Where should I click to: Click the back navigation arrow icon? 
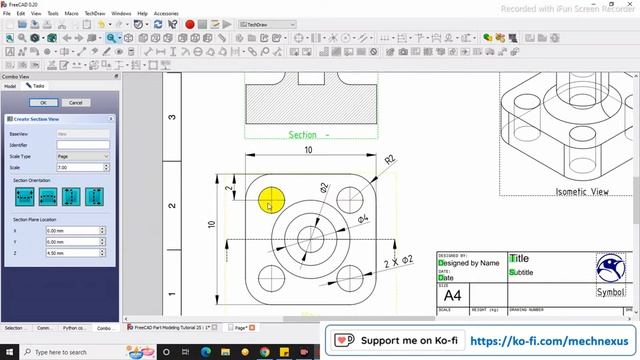tap(67, 38)
